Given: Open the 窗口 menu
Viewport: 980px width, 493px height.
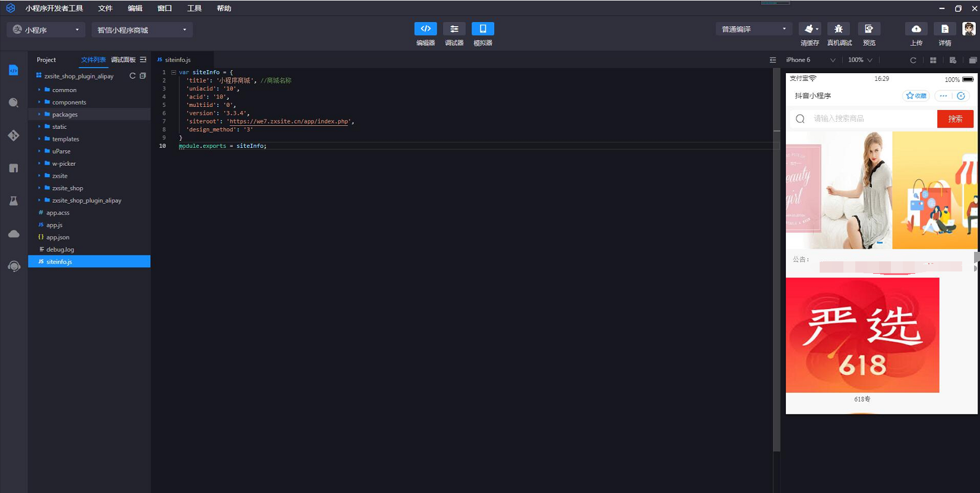Looking at the screenshot, I should tap(165, 8).
